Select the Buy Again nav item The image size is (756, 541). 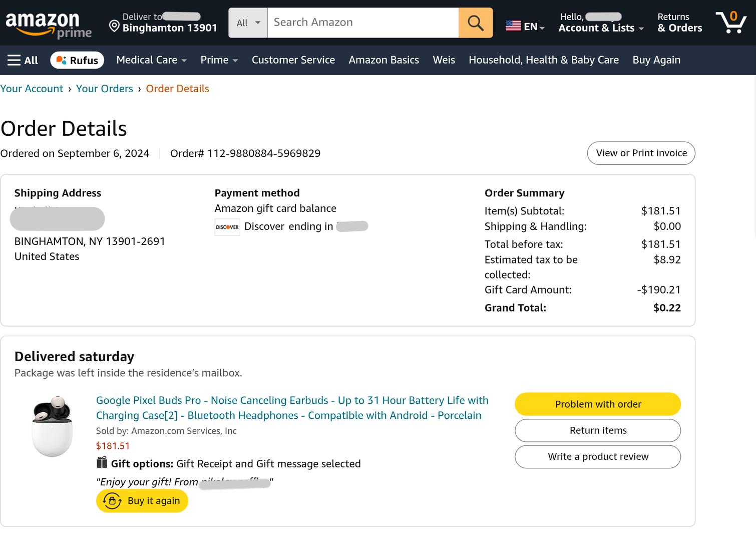[x=656, y=60]
